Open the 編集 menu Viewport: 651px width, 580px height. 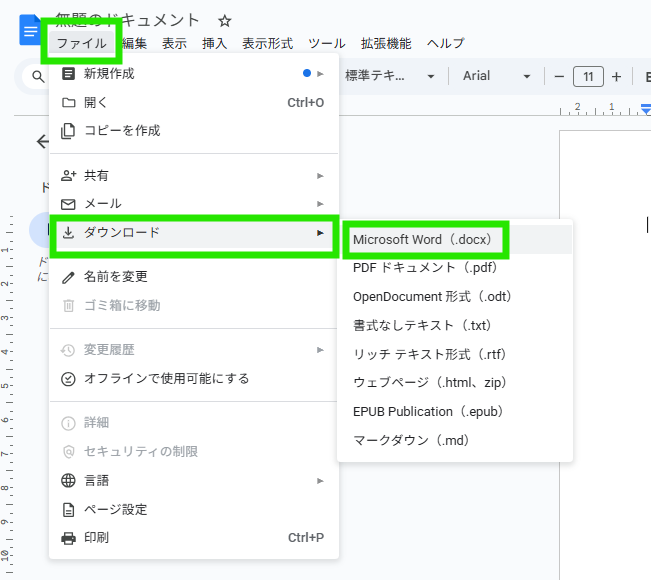point(134,43)
